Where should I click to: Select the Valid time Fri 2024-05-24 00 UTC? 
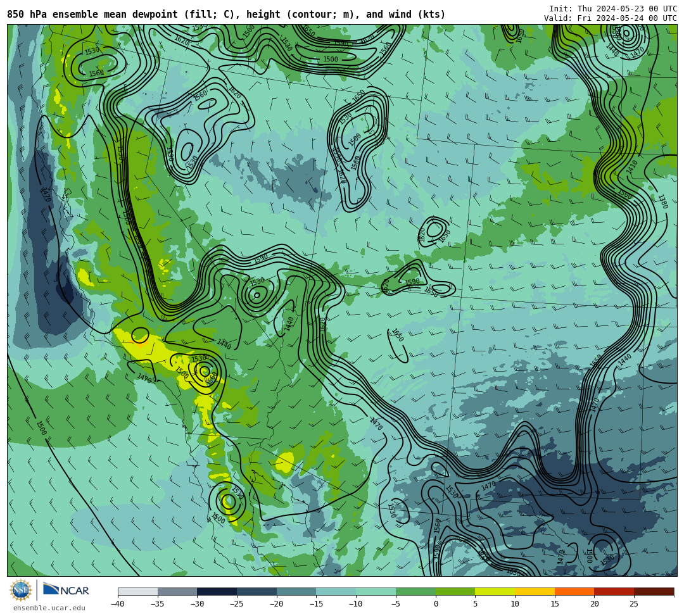[x=611, y=18]
